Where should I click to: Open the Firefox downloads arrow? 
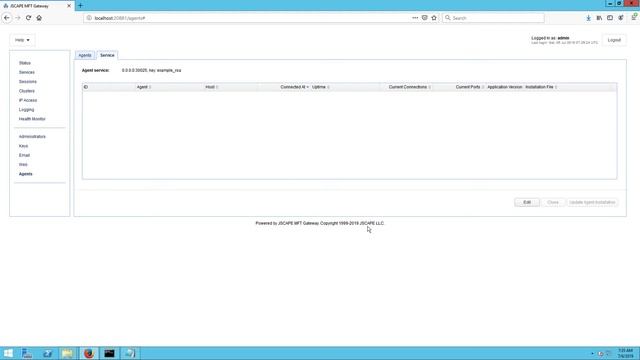pos(589,18)
